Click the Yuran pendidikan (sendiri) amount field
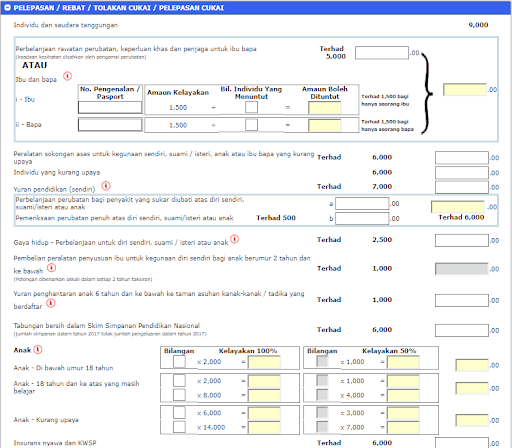This screenshot has width=512, height=448. point(462,187)
